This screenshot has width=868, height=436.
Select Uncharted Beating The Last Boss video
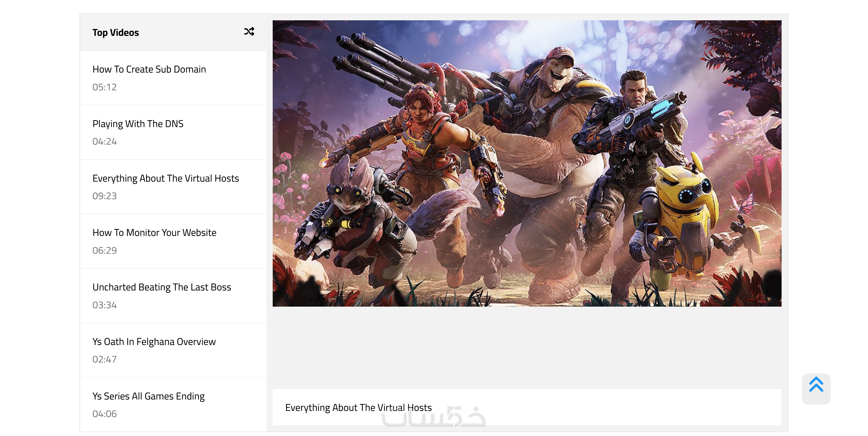point(162,287)
